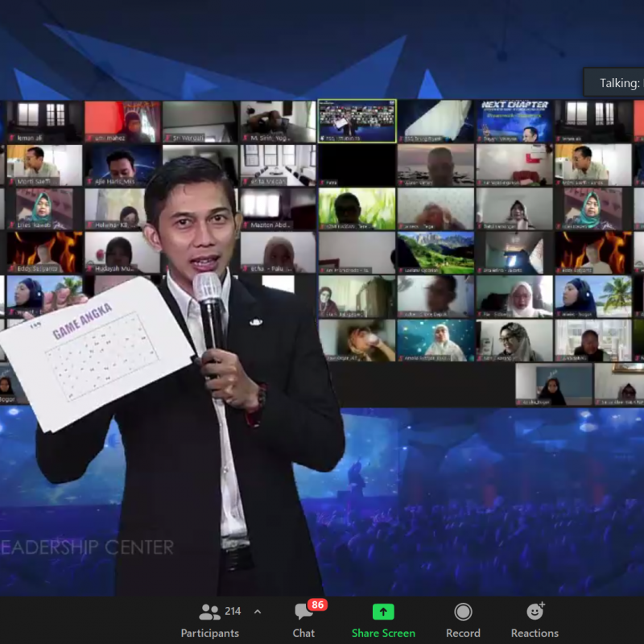The width and height of the screenshot is (644, 644).
Task: Select the yellow-highlighted active speaker tile
Action: (x=357, y=122)
